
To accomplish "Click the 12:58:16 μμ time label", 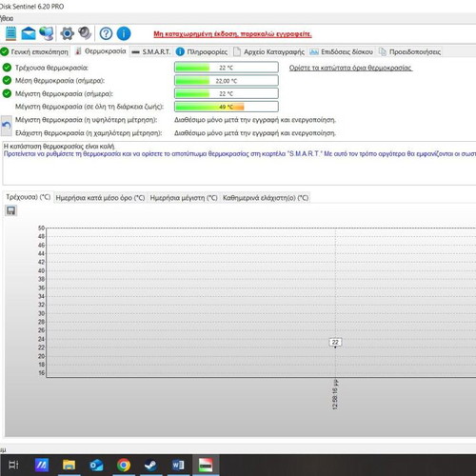I will point(335,394).
